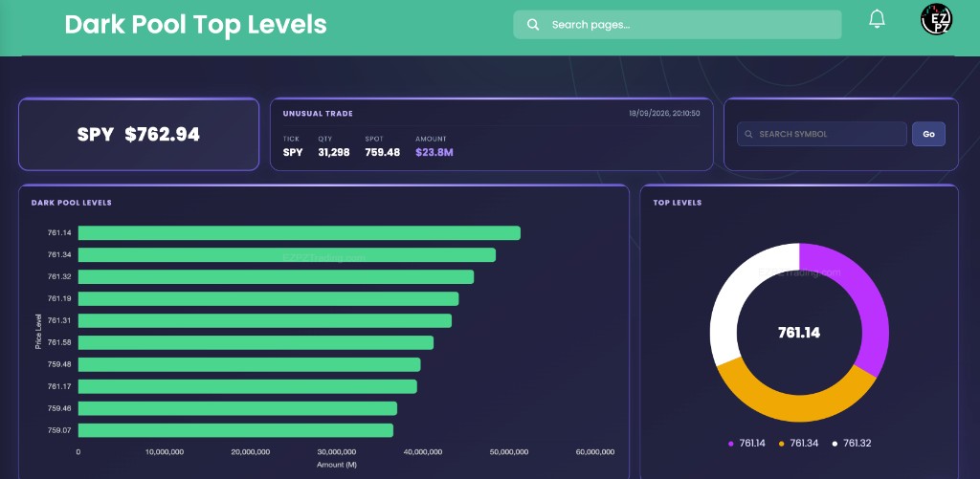The height and width of the screenshot is (479, 980).
Task: Select the 761.19 bar in the chart
Action: 268,298
